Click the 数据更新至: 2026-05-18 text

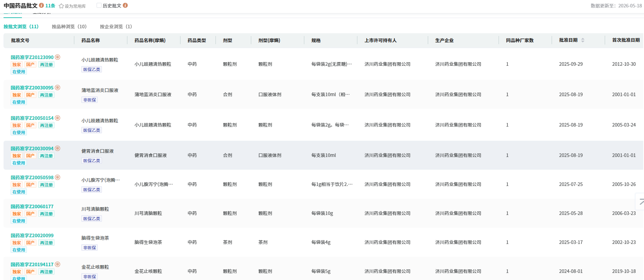coord(616,6)
